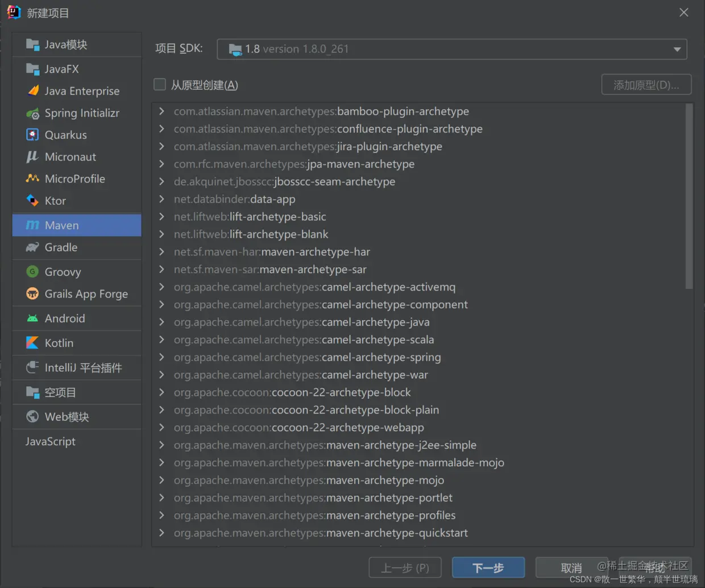Image resolution: width=705 pixels, height=588 pixels.
Task: Click the Gradle elephant icon
Action: [32, 247]
